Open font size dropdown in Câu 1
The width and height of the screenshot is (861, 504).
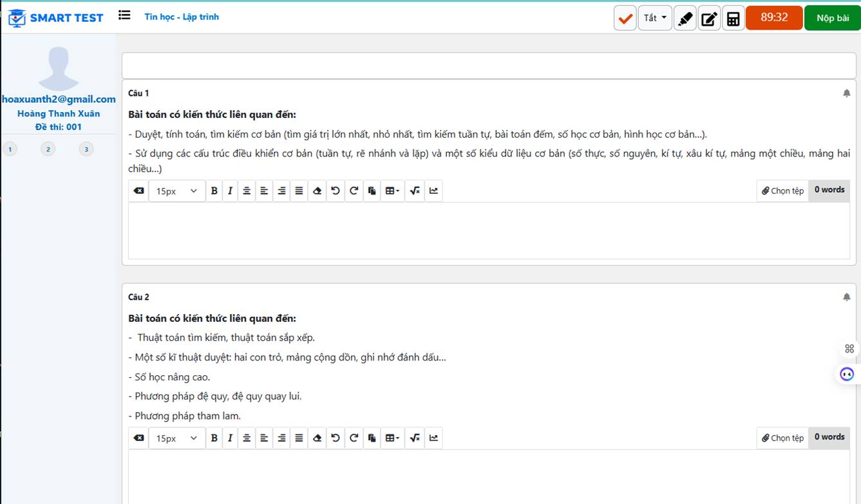coord(177,191)
